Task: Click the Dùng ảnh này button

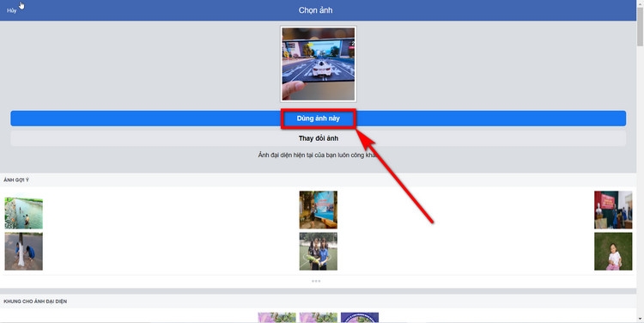Action: (319, 119)
